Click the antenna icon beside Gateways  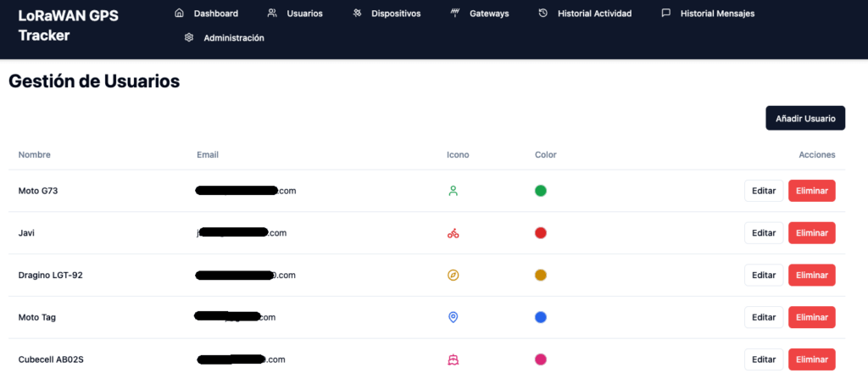(454, 14)
